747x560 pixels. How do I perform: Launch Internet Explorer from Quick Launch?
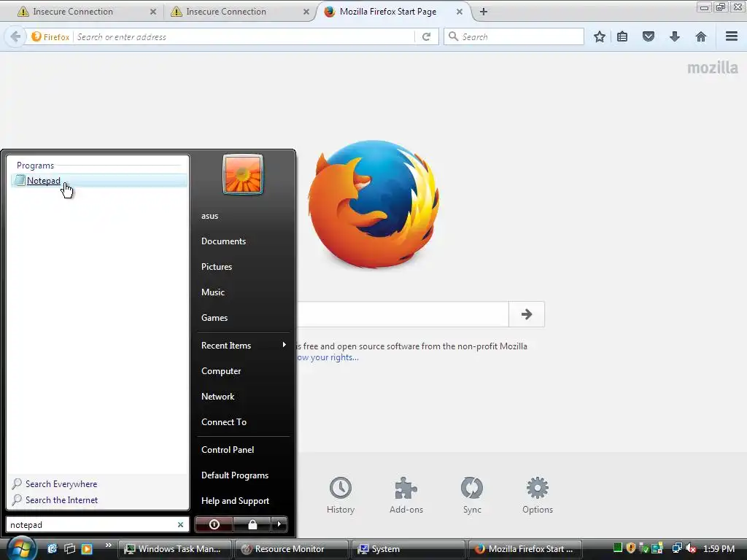(53, 548)
